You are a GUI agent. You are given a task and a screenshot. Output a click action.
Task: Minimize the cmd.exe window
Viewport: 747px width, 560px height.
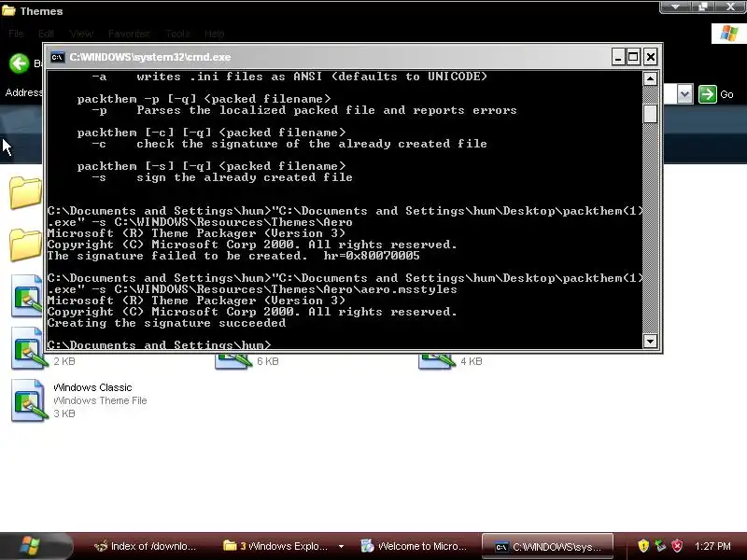coord(618,57)
